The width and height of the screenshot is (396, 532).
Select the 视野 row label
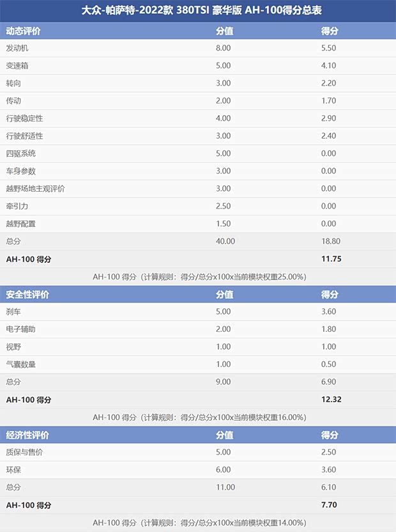click(13, 347)
